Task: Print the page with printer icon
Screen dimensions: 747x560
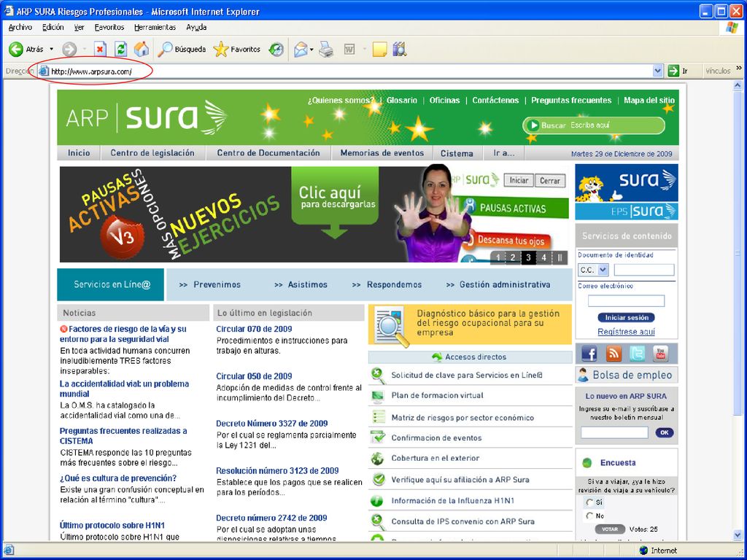Action: click(x=326, y=49)
